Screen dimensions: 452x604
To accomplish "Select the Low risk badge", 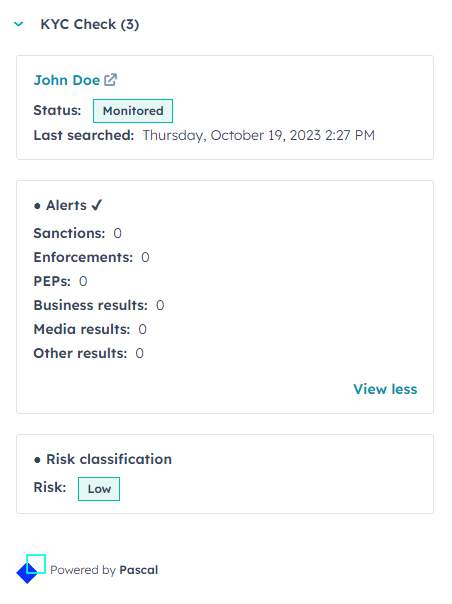I will coord(99,489).
